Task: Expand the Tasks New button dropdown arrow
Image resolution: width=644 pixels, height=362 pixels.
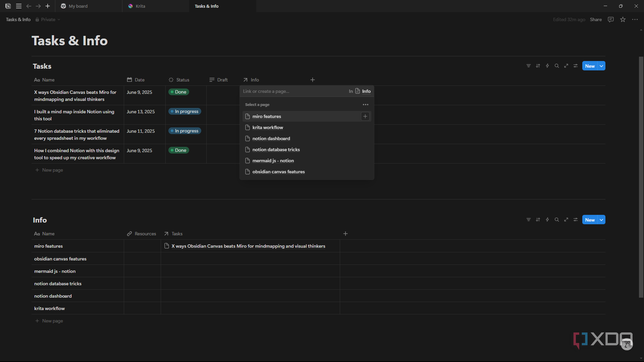Action: pos(602,66)
